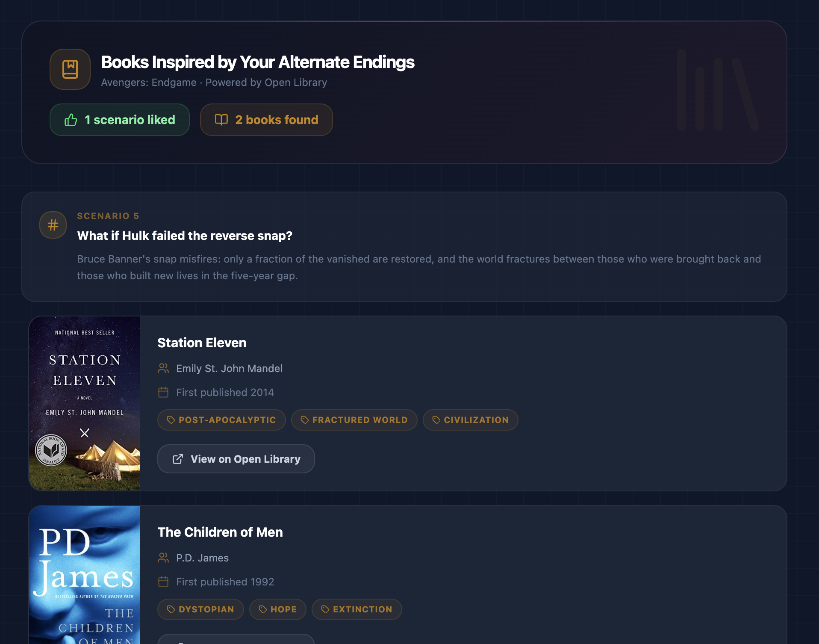This screenshot has height=644, width=819.
Task: Select the FRACTURED WORLD tag
Action: point(354,420)
